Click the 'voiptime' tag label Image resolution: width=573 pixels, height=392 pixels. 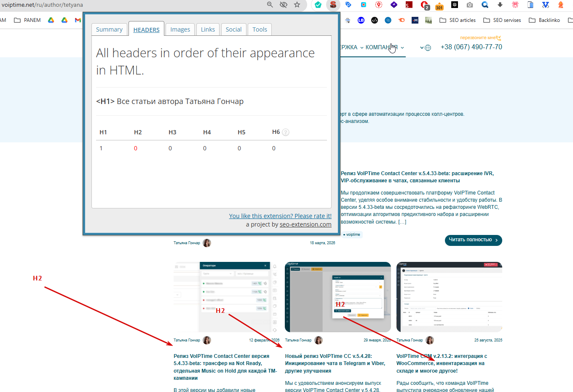[352, 235]
